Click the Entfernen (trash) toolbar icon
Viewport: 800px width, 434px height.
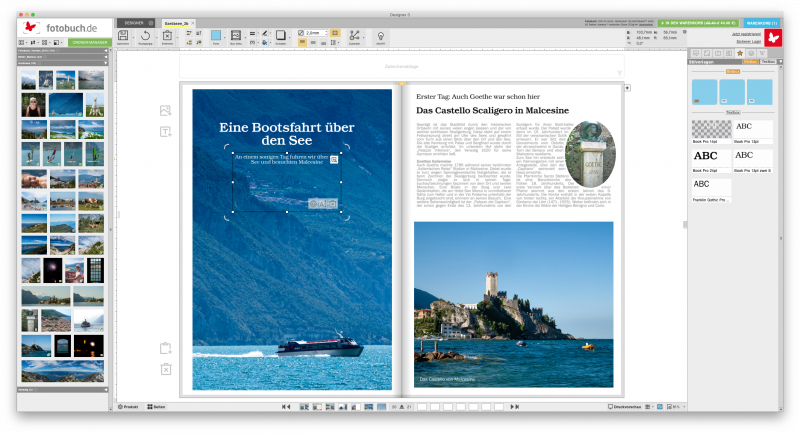[x=167, y=35]
